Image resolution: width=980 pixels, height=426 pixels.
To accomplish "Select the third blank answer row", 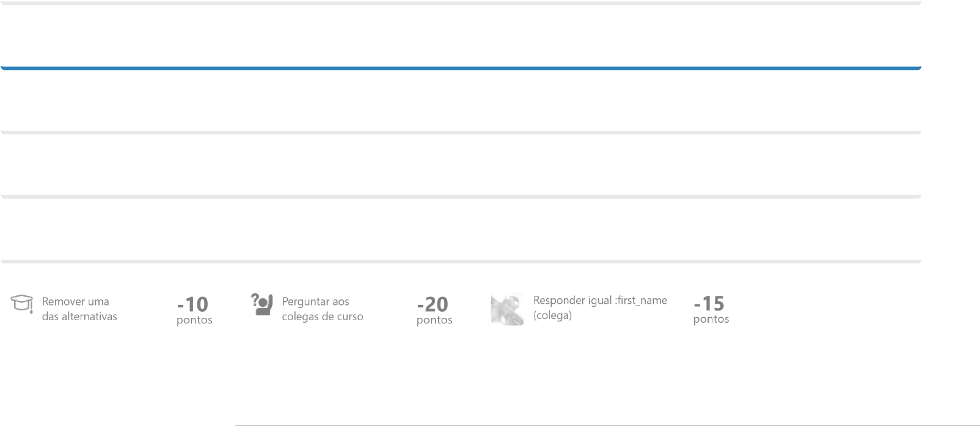I will [x=460, y=165].
